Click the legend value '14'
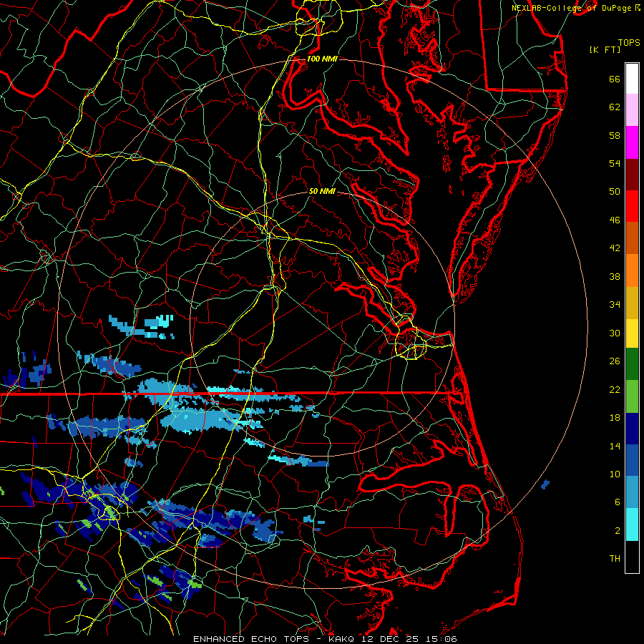644x644 pixels. coord(615,446)
